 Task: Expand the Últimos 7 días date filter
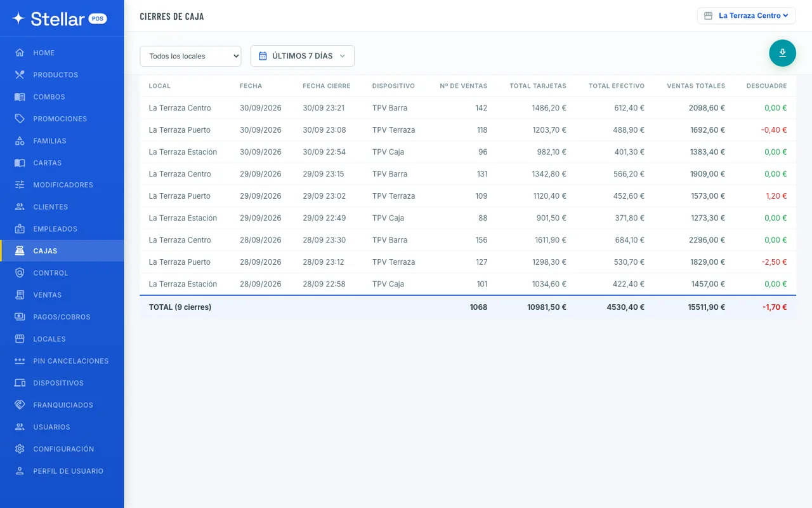303,56
